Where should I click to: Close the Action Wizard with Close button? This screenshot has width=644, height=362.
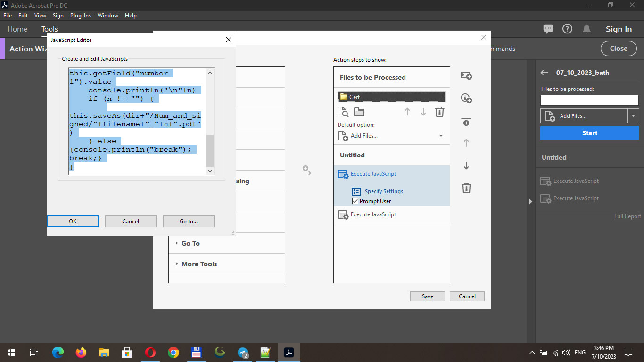click(619, 48)
